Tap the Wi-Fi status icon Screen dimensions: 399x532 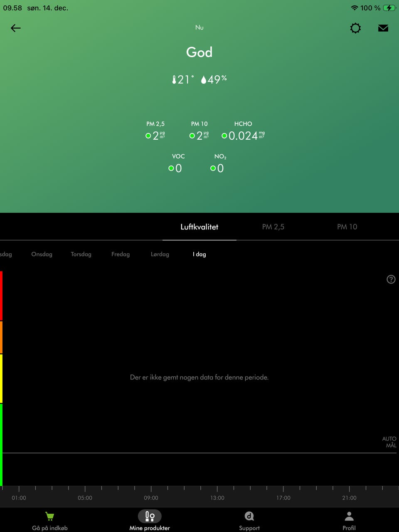tap(355, 8)
